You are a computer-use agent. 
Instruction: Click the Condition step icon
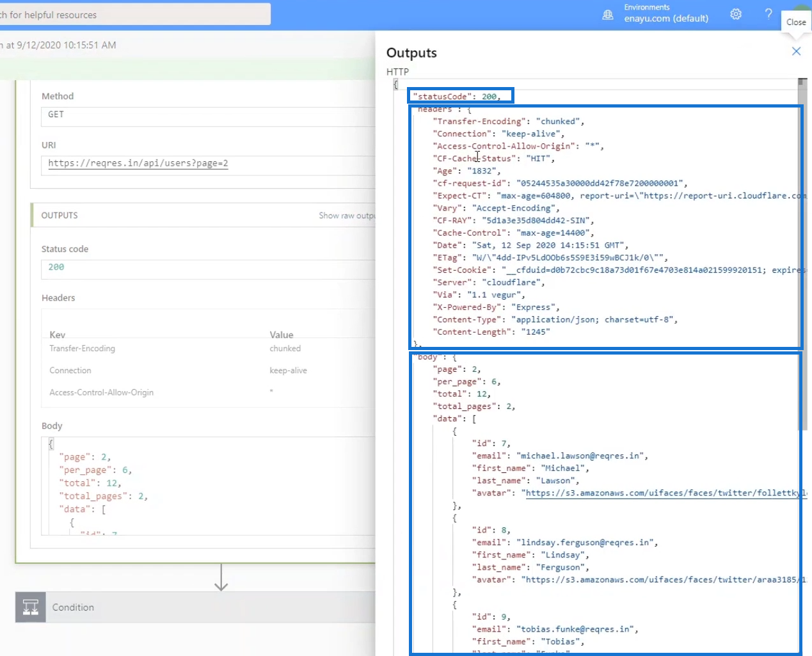[31, 607]
